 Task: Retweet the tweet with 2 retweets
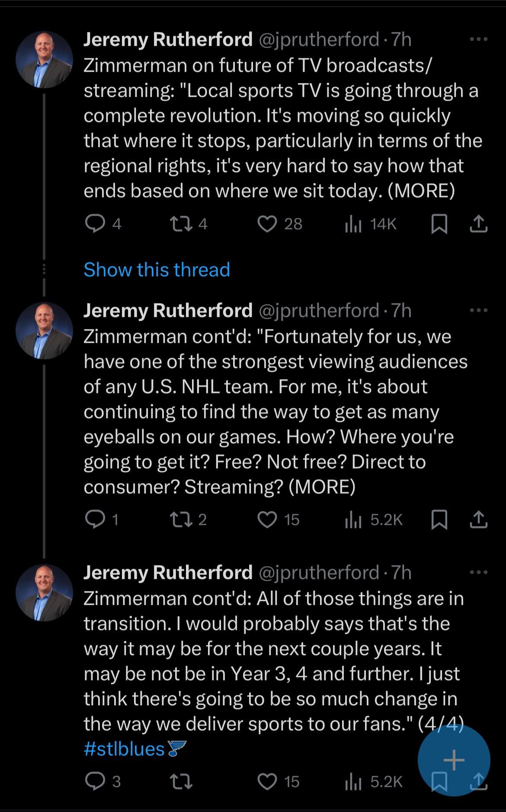[178, 519]
